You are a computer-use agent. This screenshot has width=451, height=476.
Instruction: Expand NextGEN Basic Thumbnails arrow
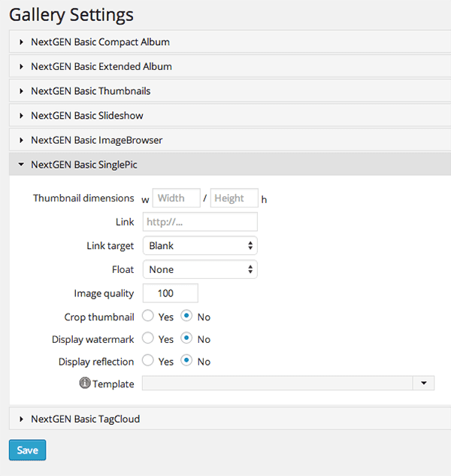click(x=21, y=91)
